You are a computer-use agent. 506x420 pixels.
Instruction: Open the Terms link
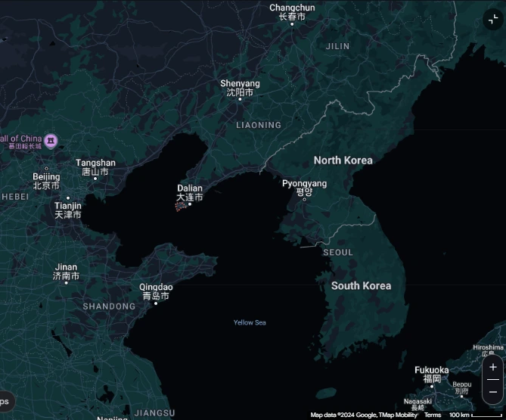tap(433, 415)
